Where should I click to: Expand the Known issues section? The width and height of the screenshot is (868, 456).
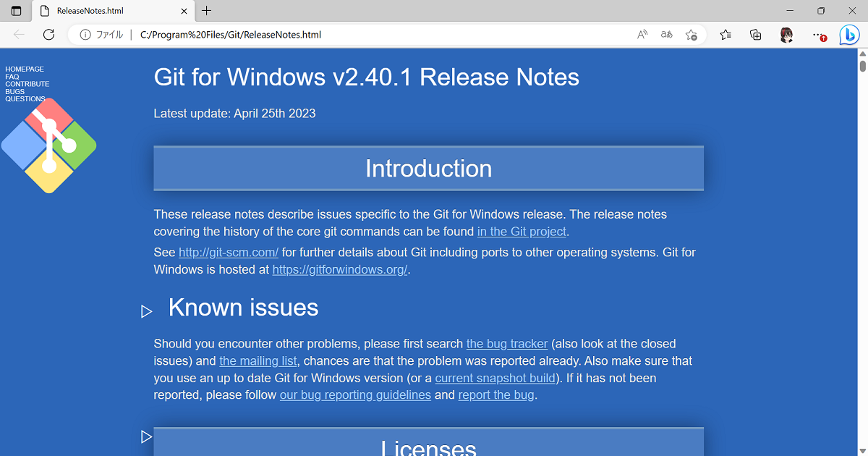[147, 311]
